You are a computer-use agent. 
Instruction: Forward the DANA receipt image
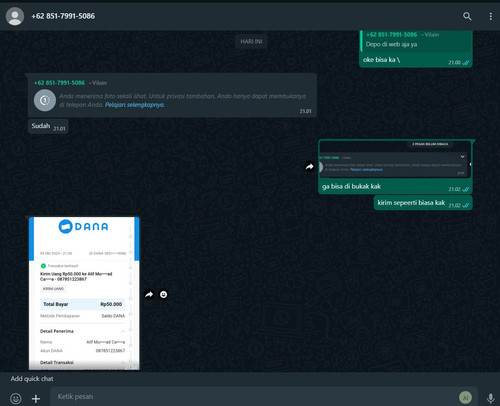149,294
